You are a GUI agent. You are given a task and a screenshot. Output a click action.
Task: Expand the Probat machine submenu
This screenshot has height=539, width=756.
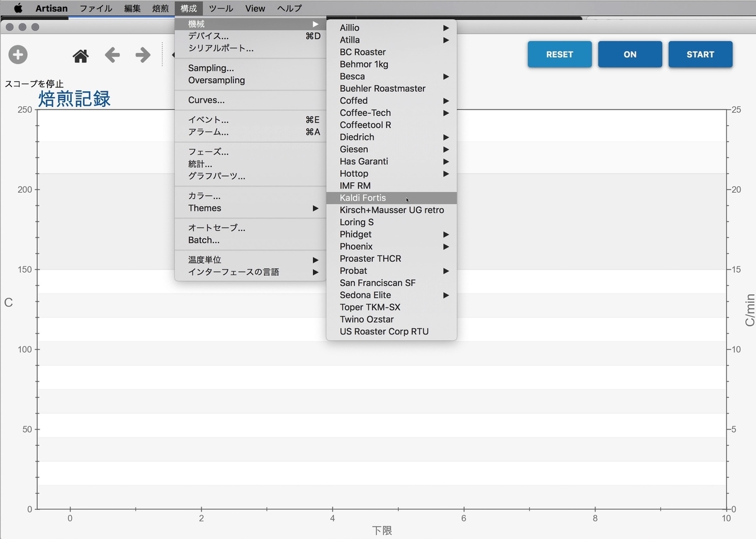coord(392,271)
